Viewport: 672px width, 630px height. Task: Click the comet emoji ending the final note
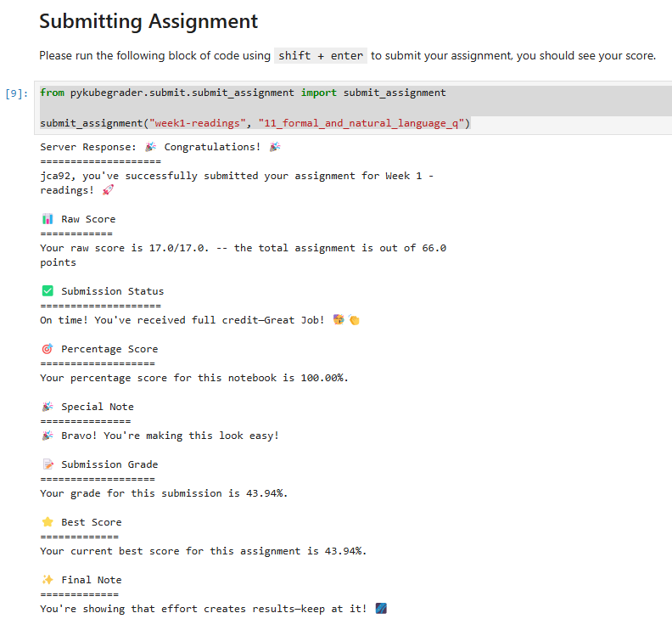[381, 609]
